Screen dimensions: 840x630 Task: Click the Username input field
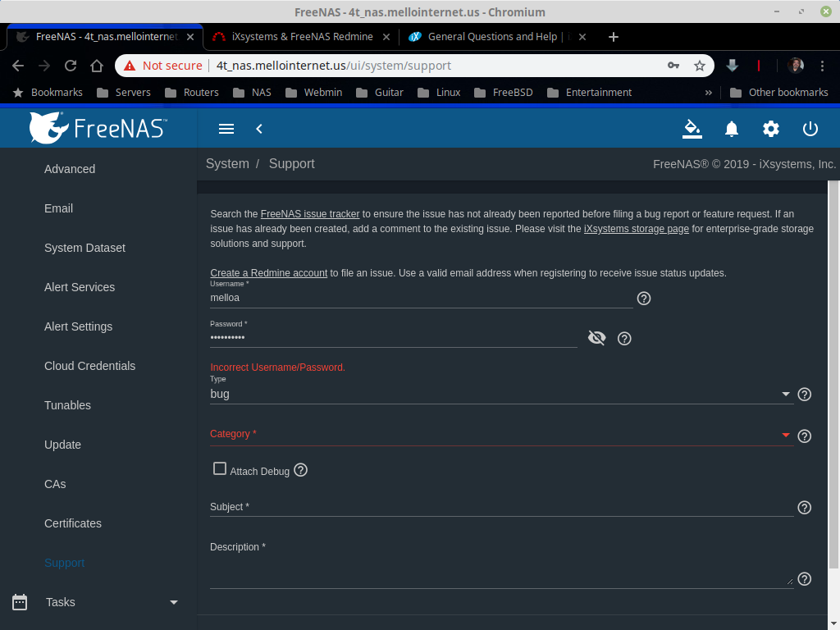click(421, 298)
